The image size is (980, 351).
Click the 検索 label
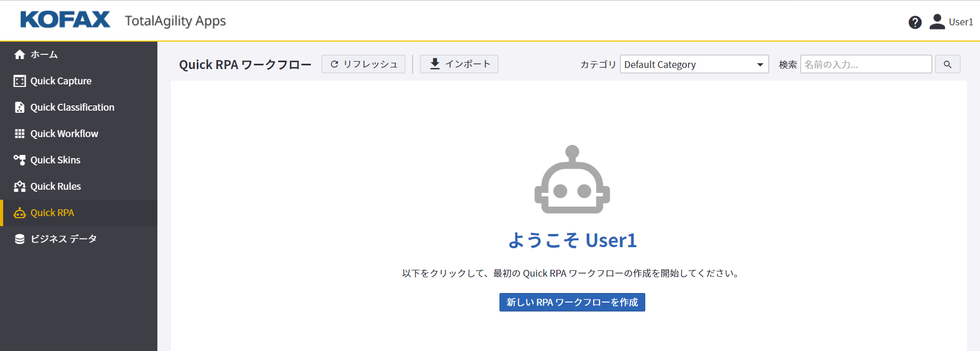(x=788, y=64)
